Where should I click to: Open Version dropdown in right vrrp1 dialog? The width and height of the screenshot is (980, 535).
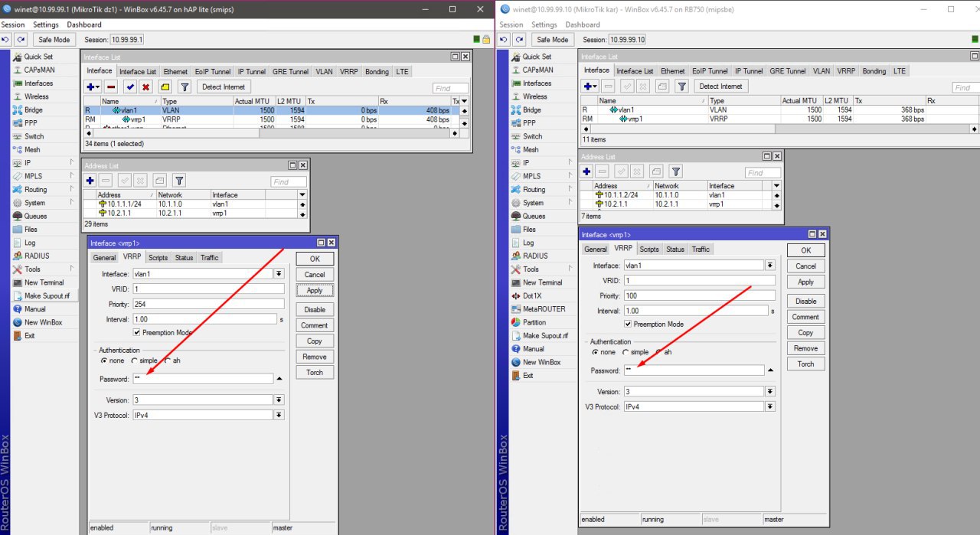pos(770,391)
